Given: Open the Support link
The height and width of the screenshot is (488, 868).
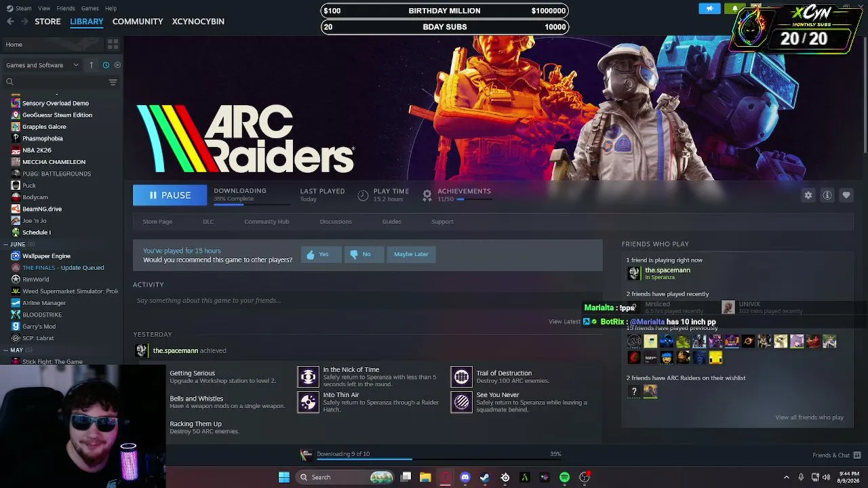Looking at the screenshot, I should 442,222.
